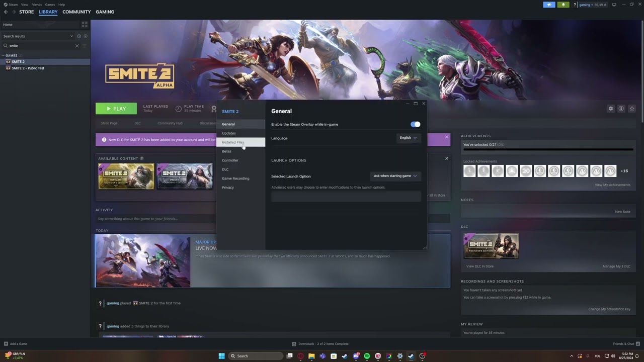Screen dimensions: 644x362
Task: Click the Available Content help question mark
Action: 141,158
